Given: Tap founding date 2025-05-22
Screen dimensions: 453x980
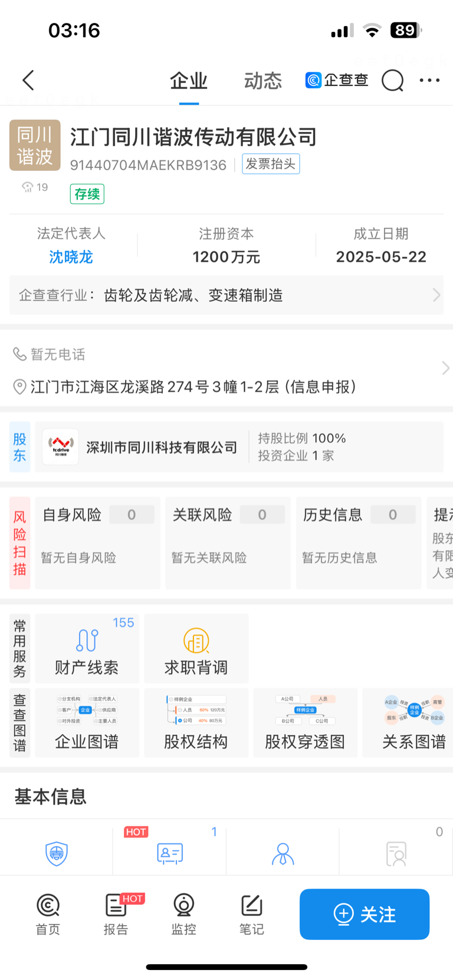Looking at the screenshot, I should point(381,257).
